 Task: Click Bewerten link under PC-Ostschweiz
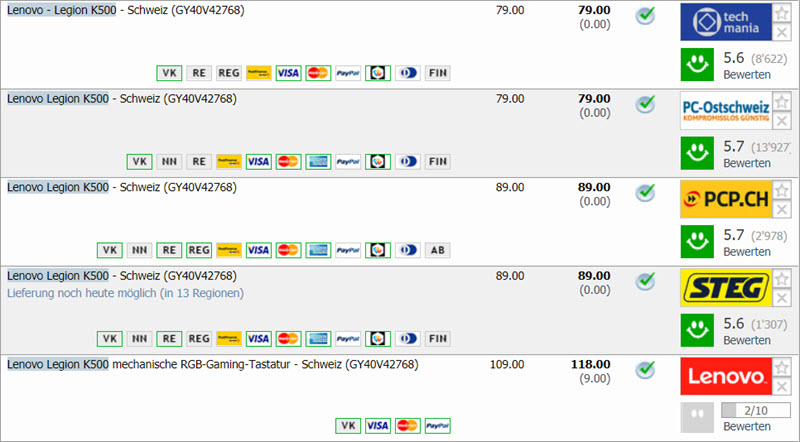point(747,163)
